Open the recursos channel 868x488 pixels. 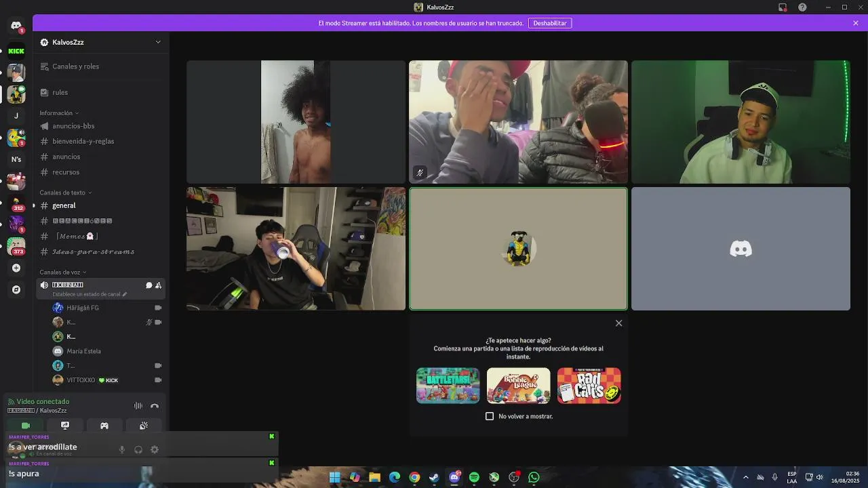click(100, 172)
